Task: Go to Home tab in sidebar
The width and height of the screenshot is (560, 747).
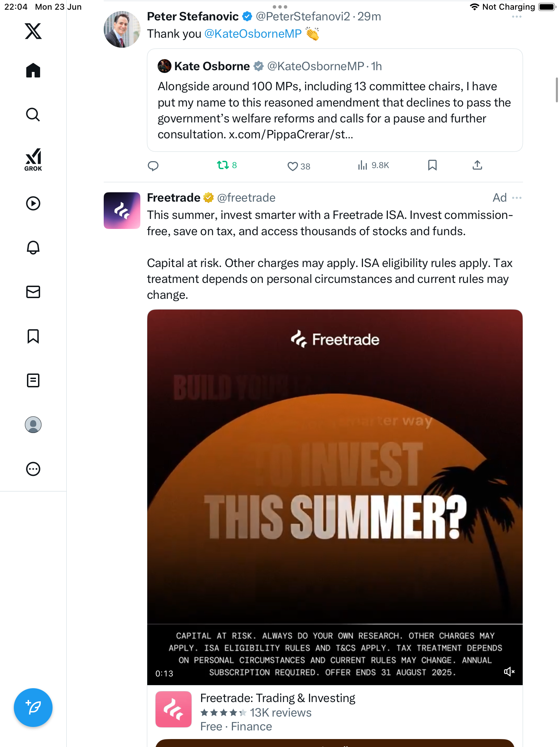Action: point(33,70)
